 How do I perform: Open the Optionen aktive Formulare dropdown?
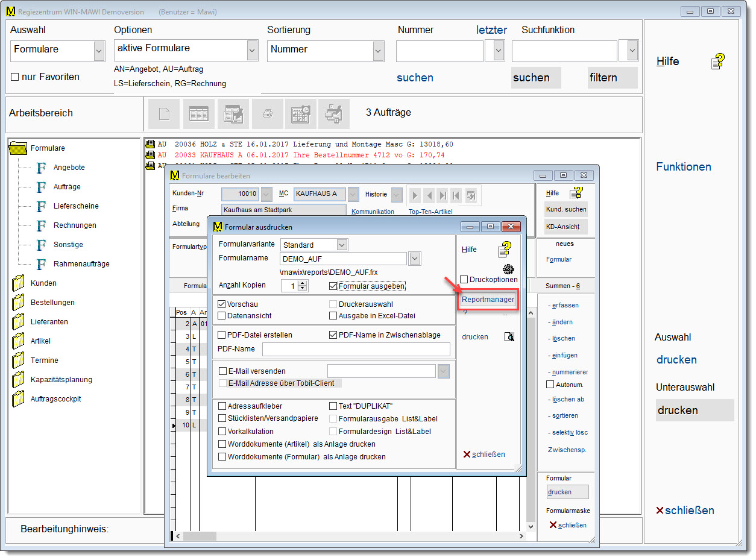[x=252, y=51]
